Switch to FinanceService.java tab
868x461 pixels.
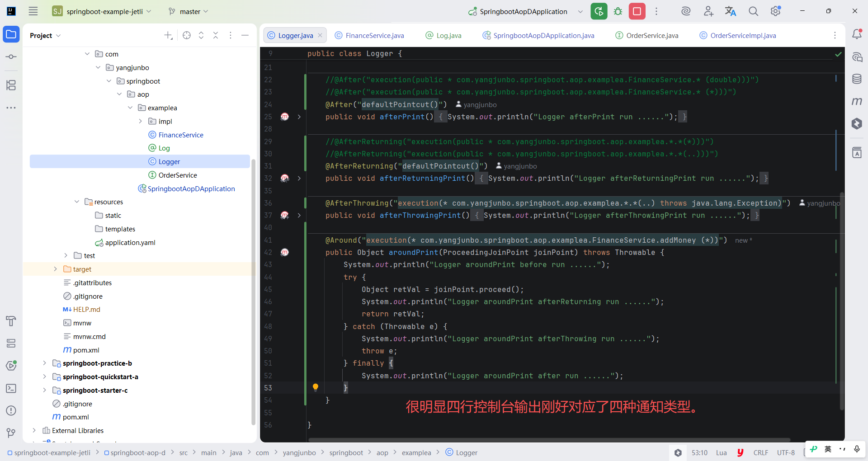pos(370,35)
